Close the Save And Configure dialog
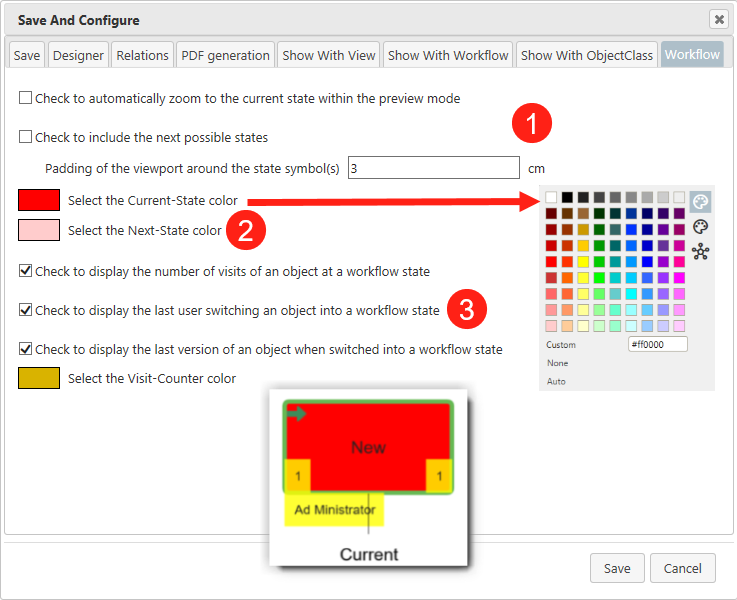Viewport: 737px width, 600px height. 718,19
